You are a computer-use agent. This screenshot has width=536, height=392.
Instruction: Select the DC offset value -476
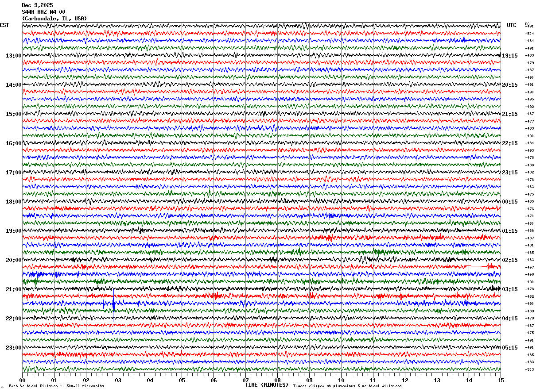[530, 209]
